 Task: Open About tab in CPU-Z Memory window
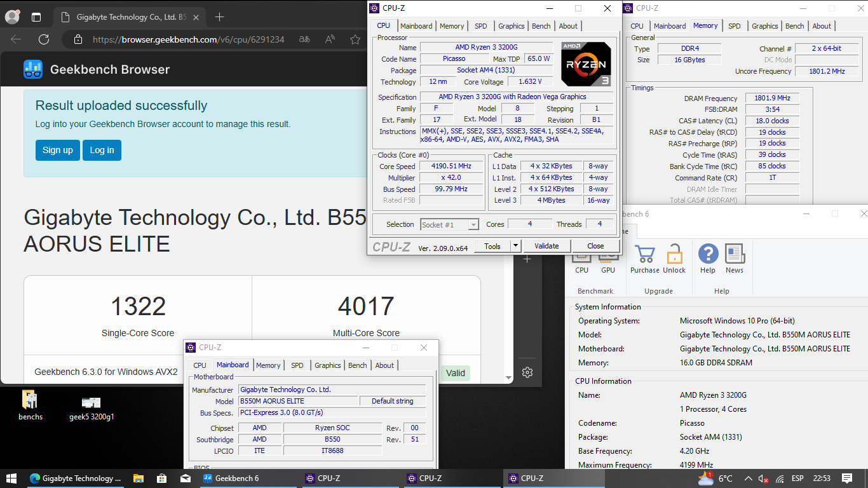pos(822,26)
